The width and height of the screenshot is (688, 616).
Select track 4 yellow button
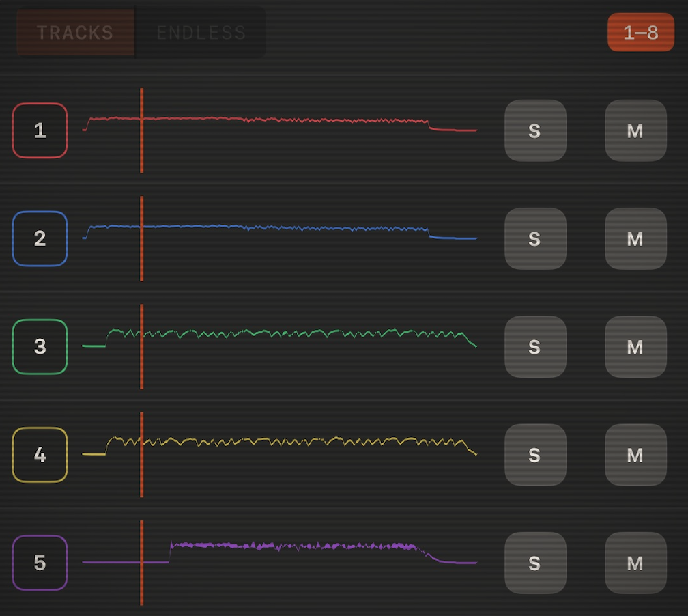(x=40, y=454)
